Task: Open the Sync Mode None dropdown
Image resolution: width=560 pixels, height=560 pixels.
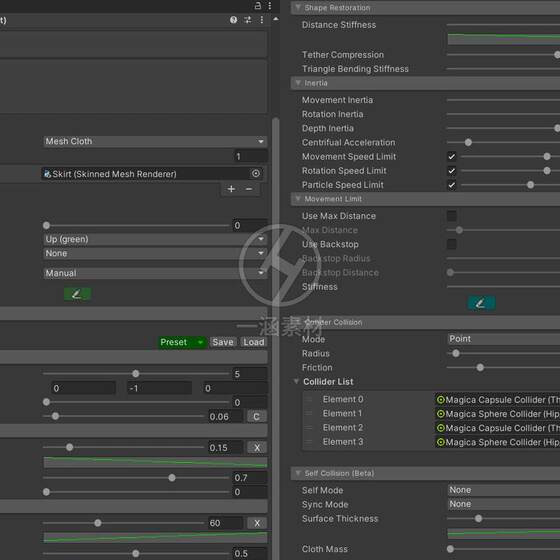Action: point(504,504)
